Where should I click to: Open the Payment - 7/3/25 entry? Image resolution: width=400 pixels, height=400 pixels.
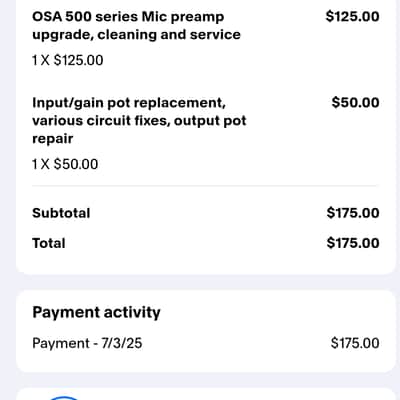[87, 343]
